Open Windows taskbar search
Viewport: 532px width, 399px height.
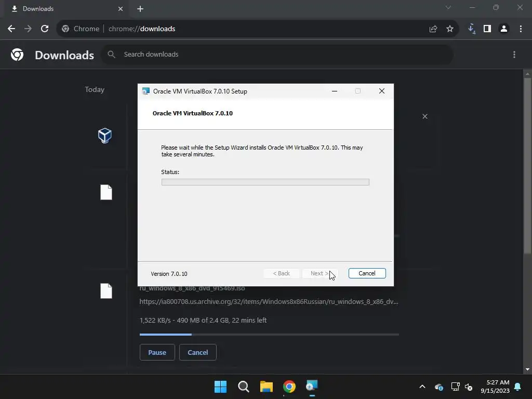pos(243,387)
